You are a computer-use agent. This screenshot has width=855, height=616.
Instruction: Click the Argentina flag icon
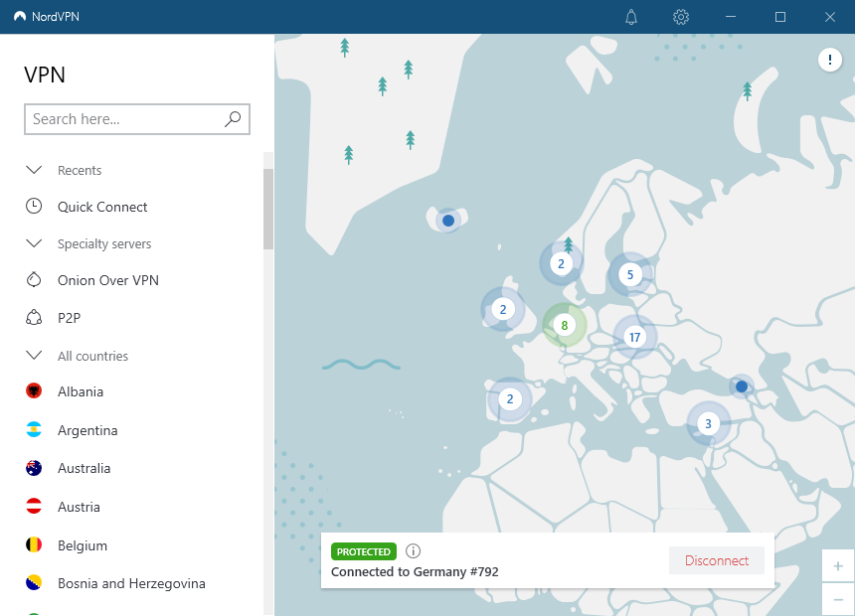(34, 429)
